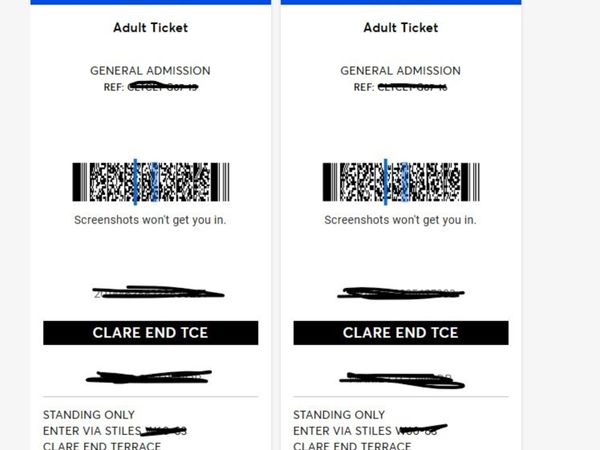Click CLARE END TERRACE on left ticket

[x=102, y=445]
